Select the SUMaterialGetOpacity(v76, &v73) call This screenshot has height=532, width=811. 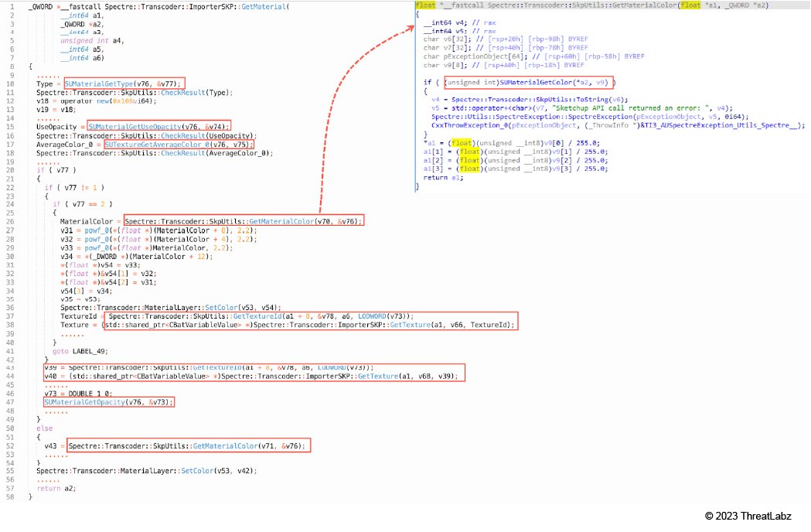click(109, 402)
